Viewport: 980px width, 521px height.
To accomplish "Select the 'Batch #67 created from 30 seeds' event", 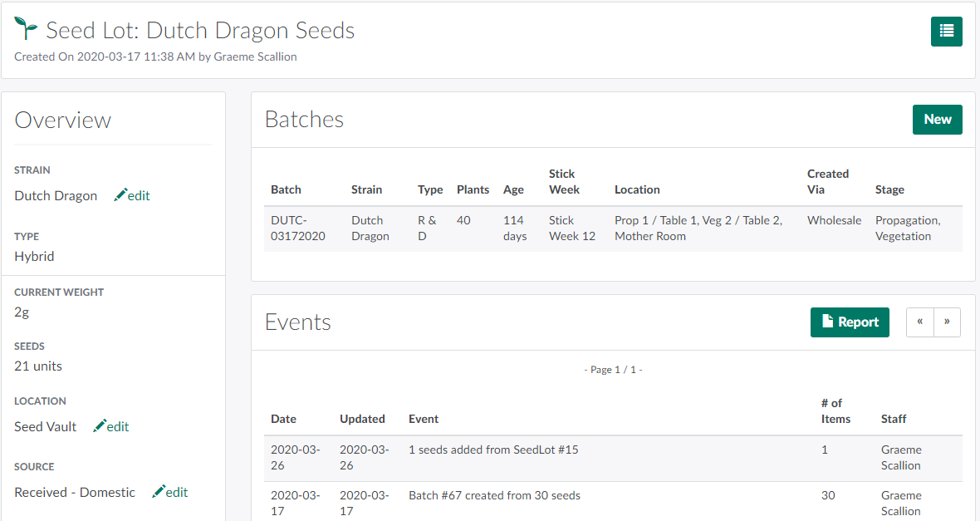I will coord(494,495).
